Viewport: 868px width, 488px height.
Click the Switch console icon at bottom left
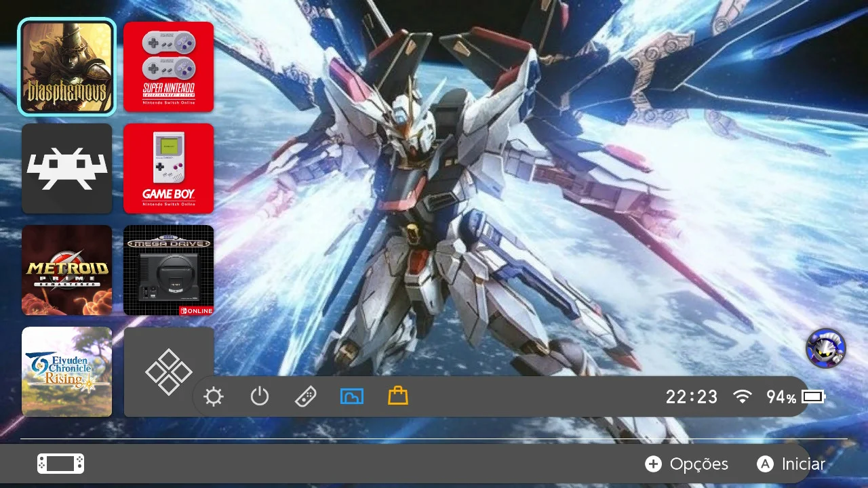[x=61, y=464]
